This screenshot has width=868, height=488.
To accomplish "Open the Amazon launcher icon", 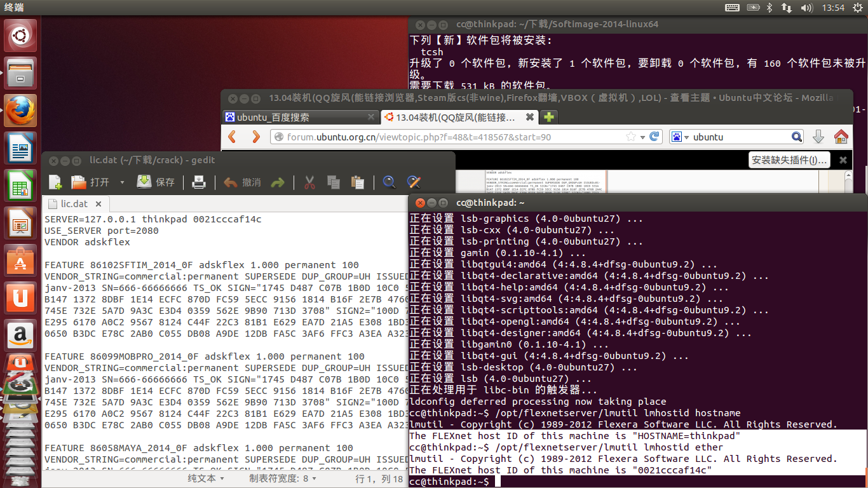I will point(20,335).
